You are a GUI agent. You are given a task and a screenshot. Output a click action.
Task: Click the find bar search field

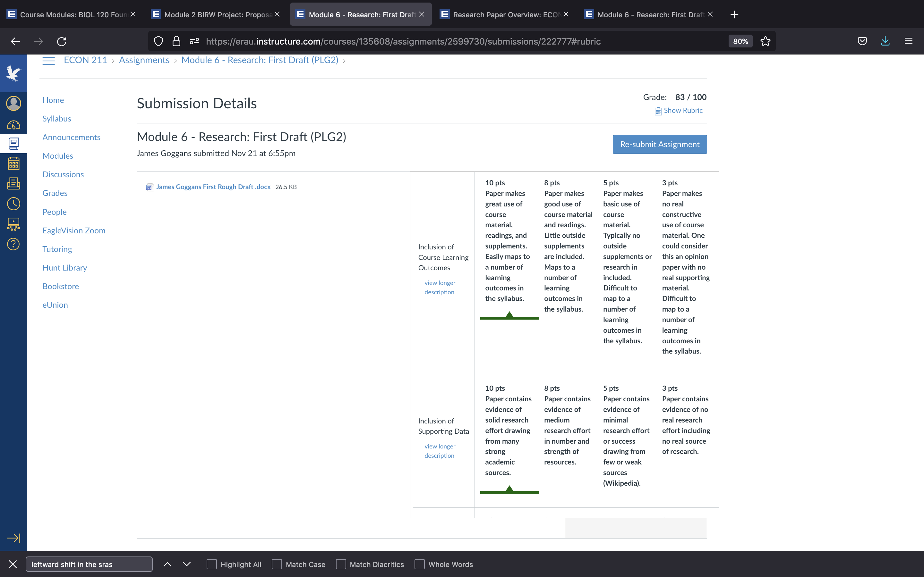(89, 564)
